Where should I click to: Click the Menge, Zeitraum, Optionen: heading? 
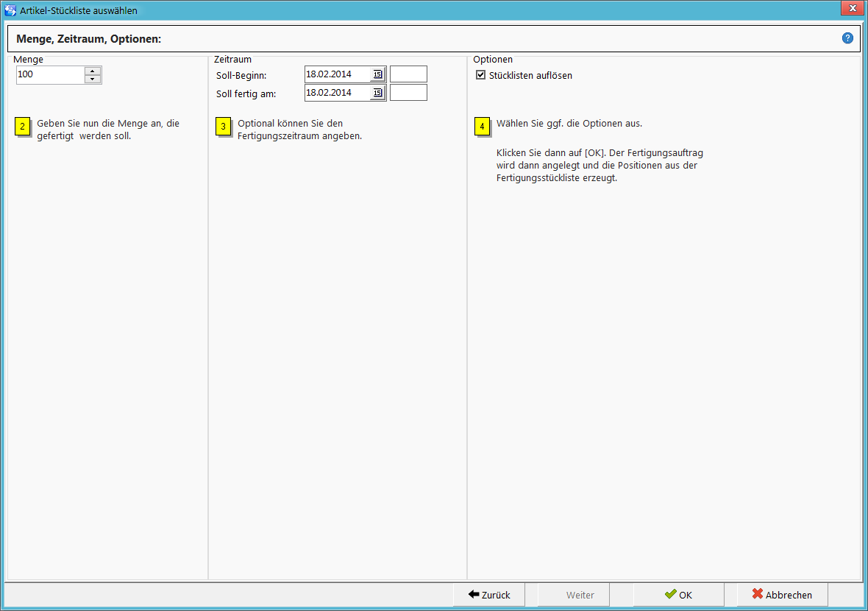(x=88, y=39)
